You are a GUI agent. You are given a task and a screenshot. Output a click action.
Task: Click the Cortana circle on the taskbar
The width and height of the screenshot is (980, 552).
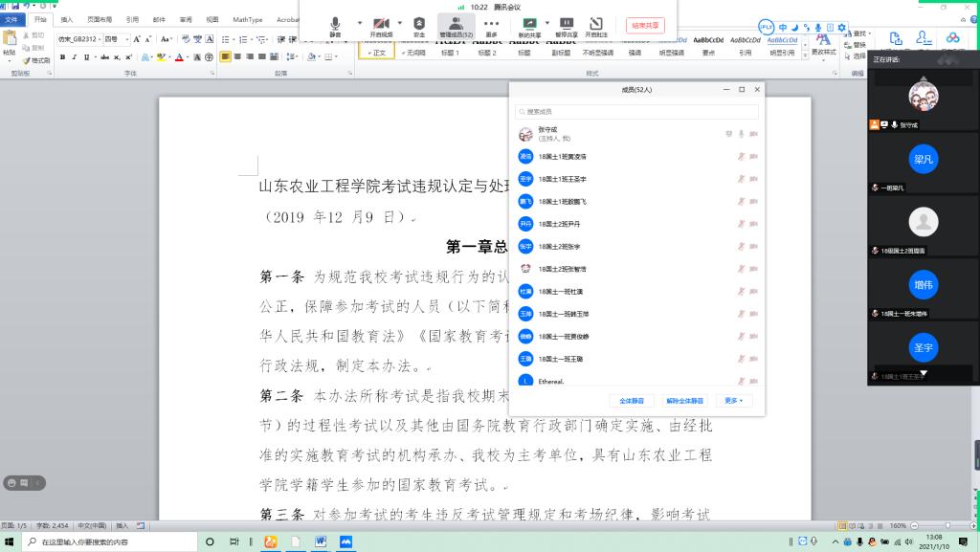point(210,542)
